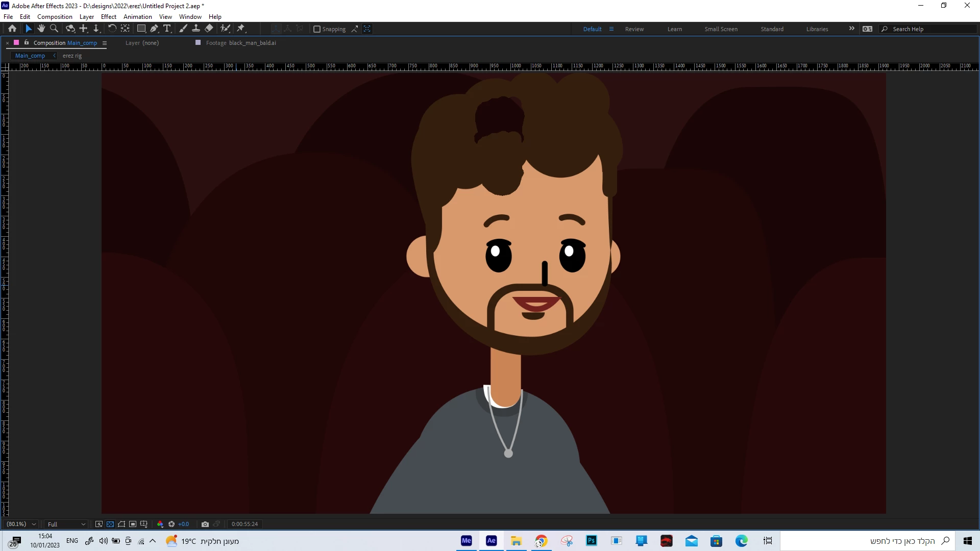Expand the workspace overflow chevron
This screenshot has width=980, height=551.
851,29
